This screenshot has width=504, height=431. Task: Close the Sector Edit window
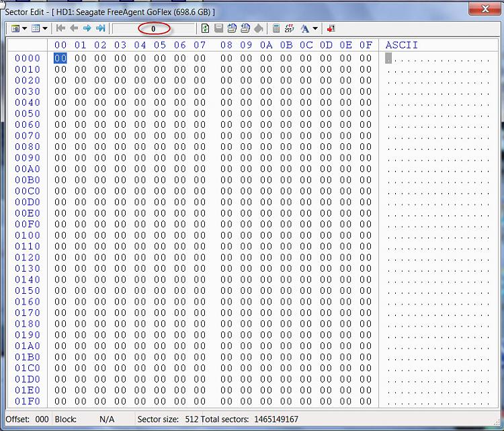coord(485,9)
